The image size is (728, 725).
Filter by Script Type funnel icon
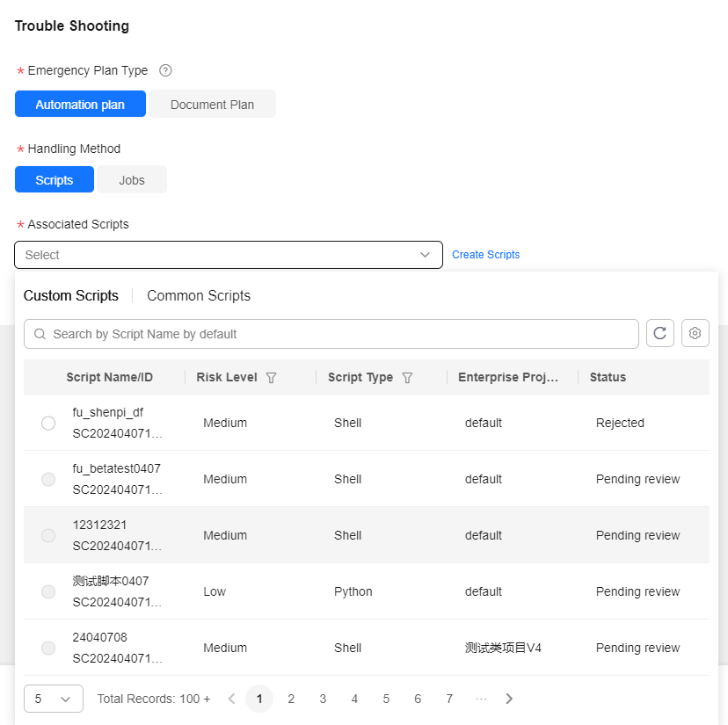(x=407, y=378)
